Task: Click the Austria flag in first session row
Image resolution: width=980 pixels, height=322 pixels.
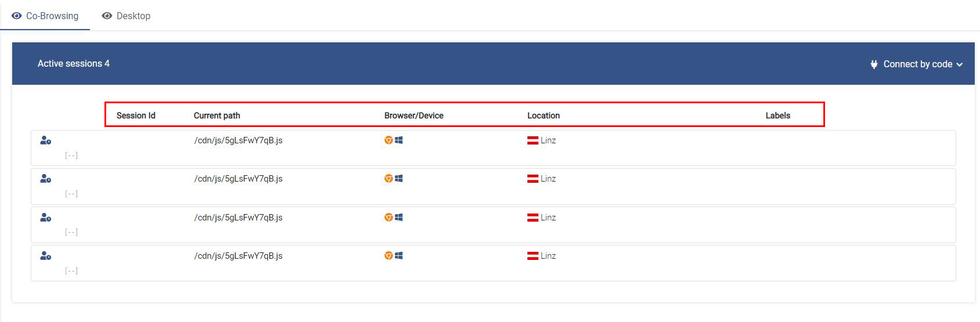Action: click(533, 140)
